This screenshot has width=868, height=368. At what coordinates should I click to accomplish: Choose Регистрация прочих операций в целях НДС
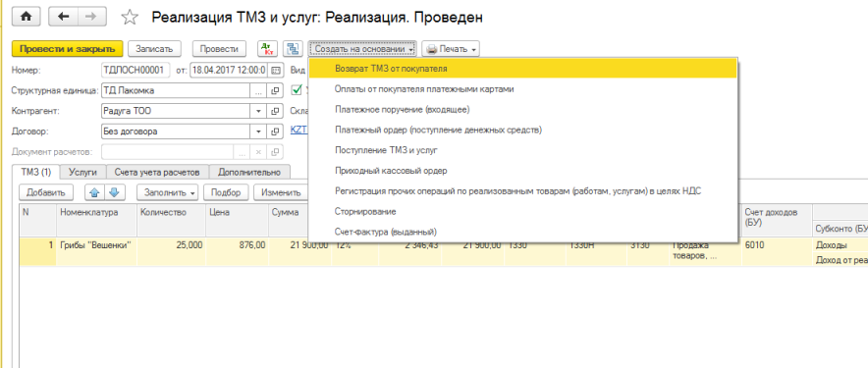(x=522, y=191)
